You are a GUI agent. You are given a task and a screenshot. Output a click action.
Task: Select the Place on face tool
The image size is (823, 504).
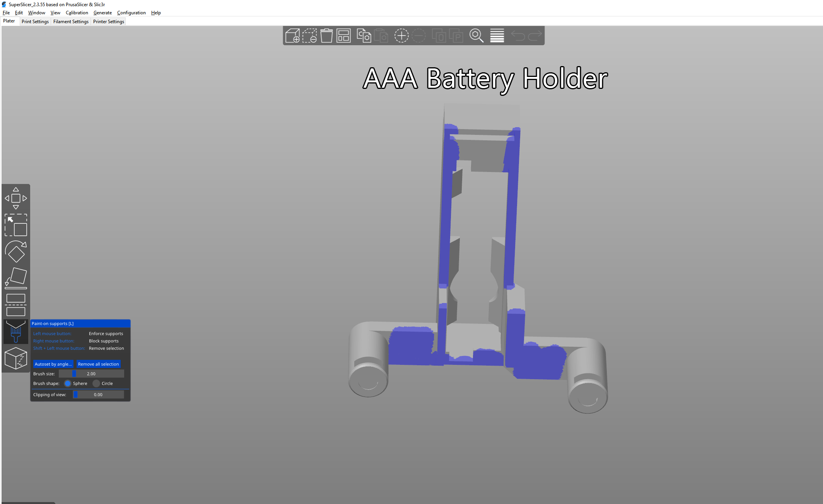coord(15,278)
